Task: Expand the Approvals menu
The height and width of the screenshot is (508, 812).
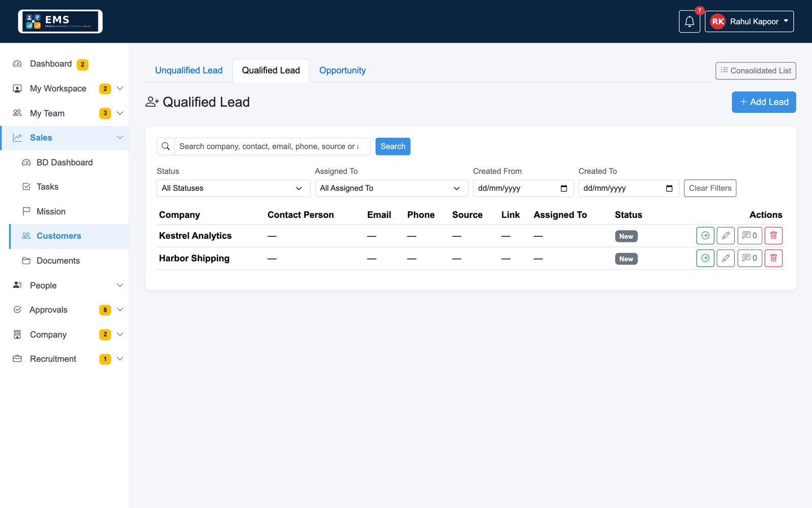Action: click(x=64, y=310)
